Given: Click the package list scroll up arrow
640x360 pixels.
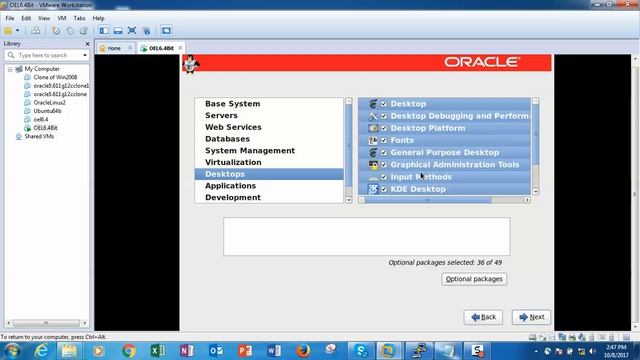Looking at the screenshot, I should [536, 101].
